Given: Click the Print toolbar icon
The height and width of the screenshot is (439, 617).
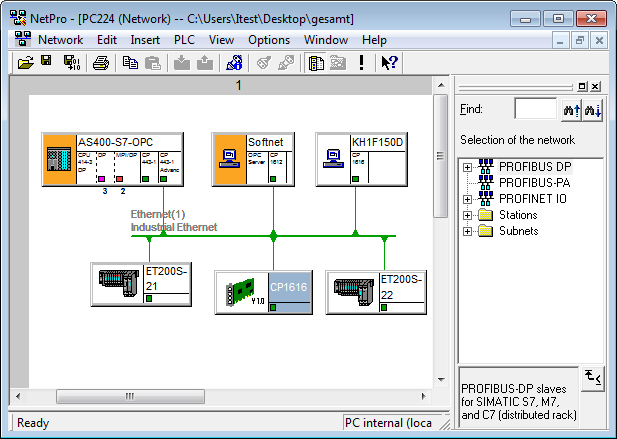Looking at the screenshot, I should (101, 62).
